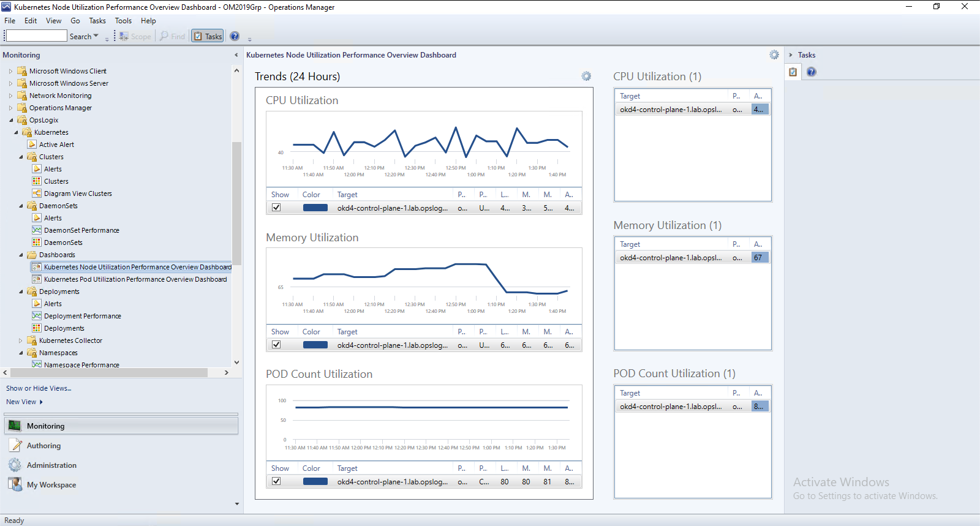Click help icon in Tasks pane
Image resolution: width=980 pixels, height=526 pixels.
[x=812, y=72]
